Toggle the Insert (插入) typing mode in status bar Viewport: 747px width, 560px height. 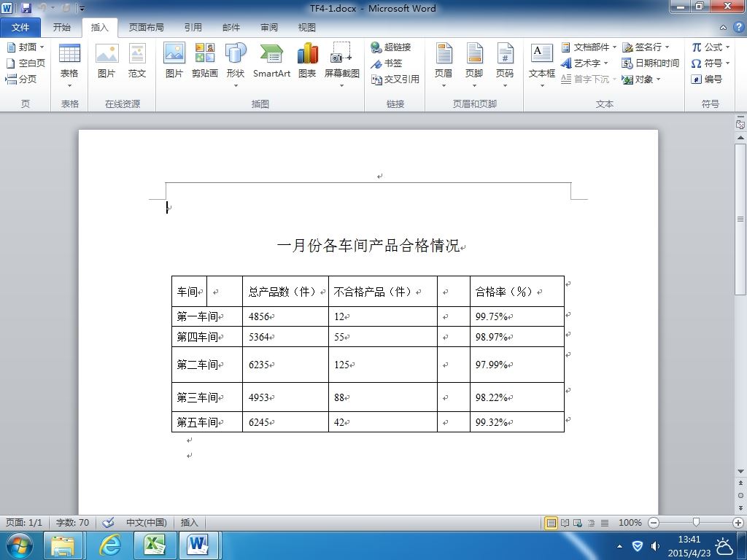(189, 522)
